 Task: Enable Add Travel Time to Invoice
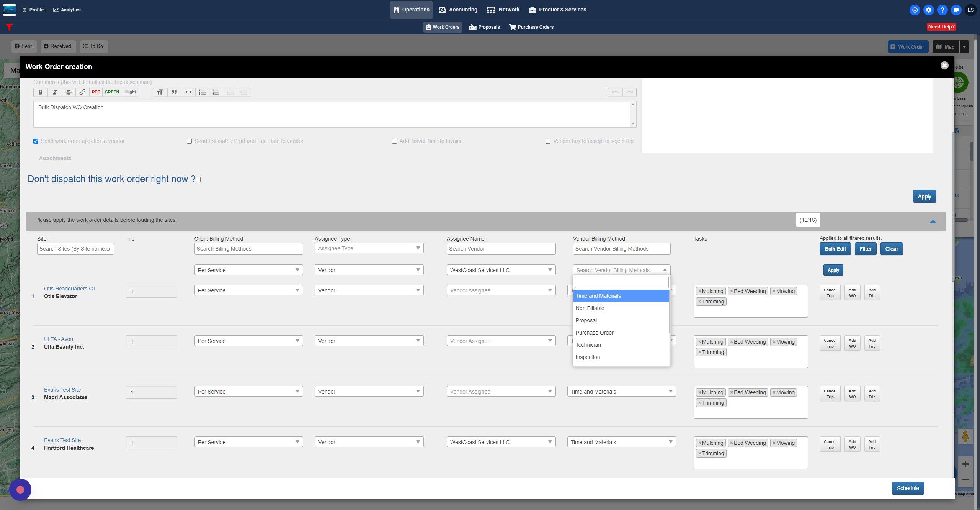394,141
